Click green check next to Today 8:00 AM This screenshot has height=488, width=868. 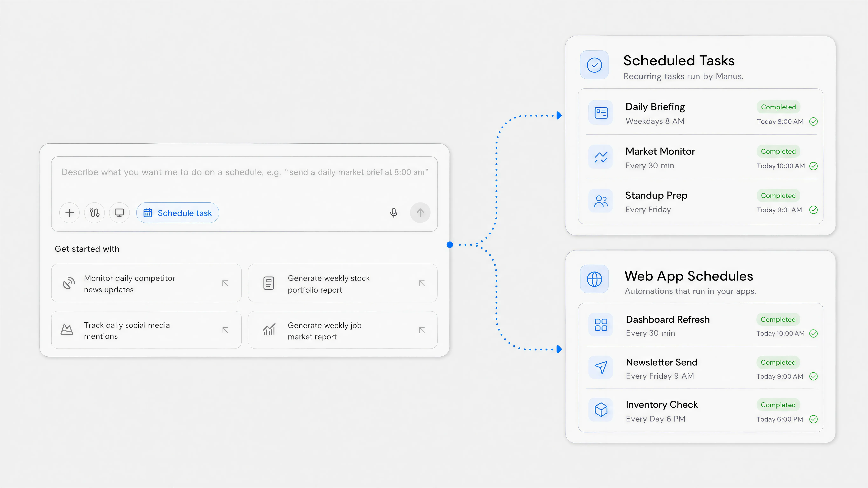pos(813,122)
